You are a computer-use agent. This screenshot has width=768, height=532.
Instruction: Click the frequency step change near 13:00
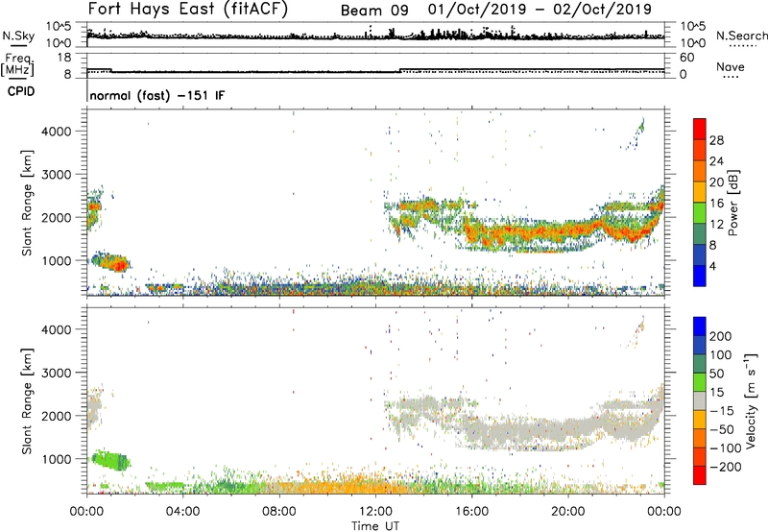pyautogui.click(x=400, y=70)
